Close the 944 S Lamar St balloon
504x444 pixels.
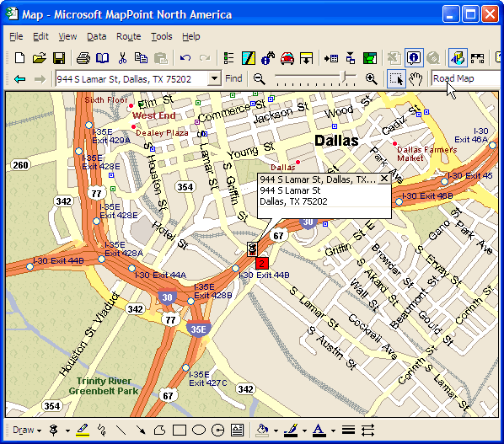click(384, 179)
